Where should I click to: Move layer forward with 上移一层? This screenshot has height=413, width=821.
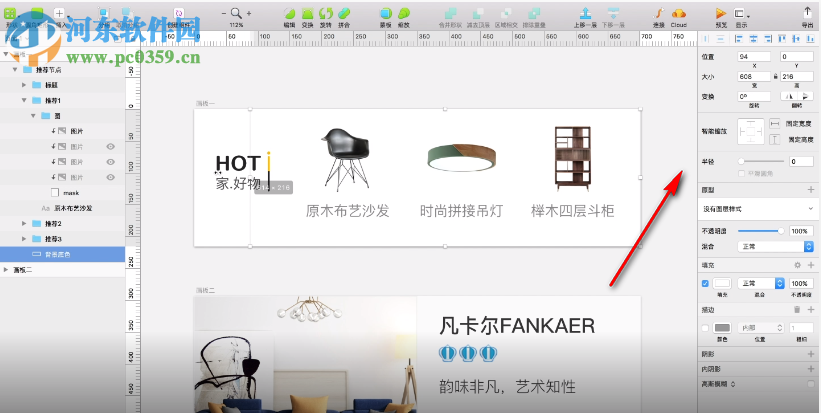[x=585, y=13]
